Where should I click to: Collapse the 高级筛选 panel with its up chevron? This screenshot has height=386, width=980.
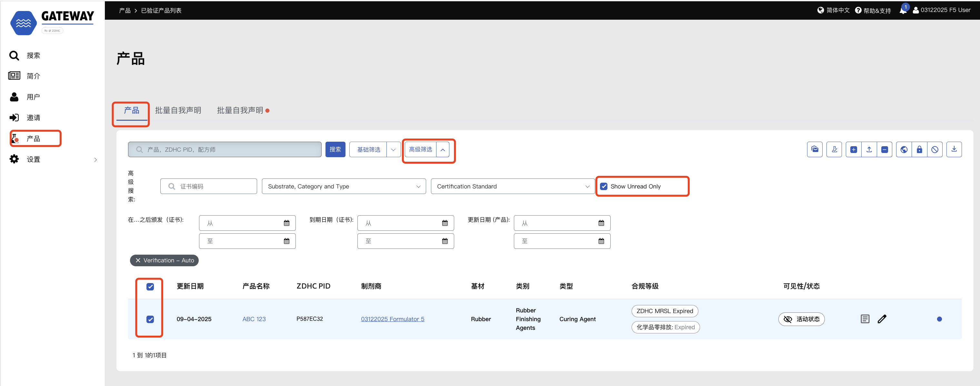tap(443, 150)
